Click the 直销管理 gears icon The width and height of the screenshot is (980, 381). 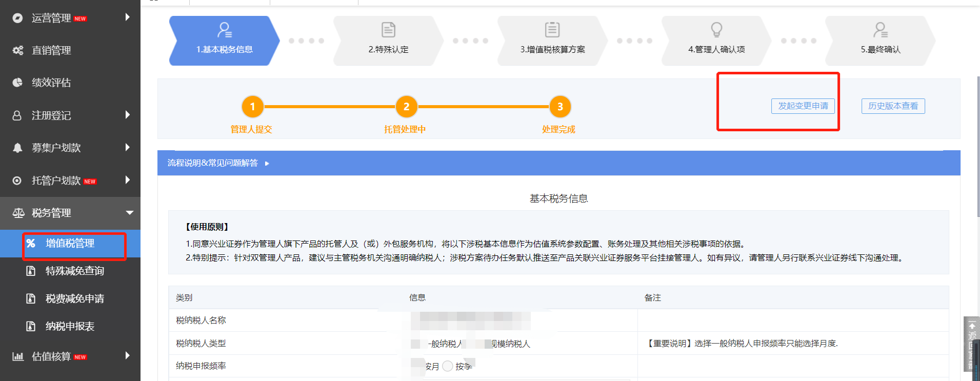click(x=17, y=50)
